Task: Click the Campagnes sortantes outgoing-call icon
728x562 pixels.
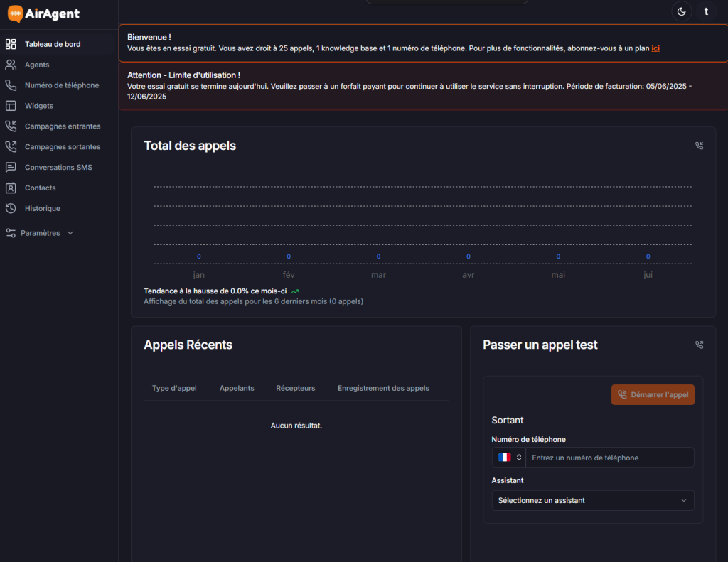Action: point(11,146)
